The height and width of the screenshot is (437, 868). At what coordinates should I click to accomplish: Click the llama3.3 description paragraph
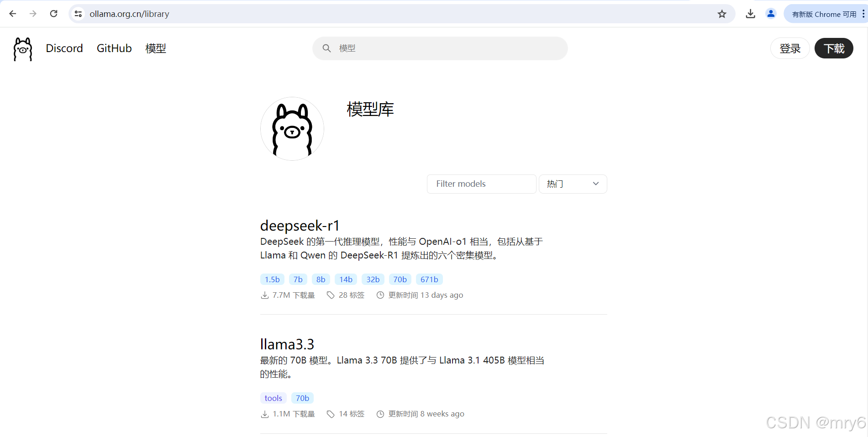[402, 367]
